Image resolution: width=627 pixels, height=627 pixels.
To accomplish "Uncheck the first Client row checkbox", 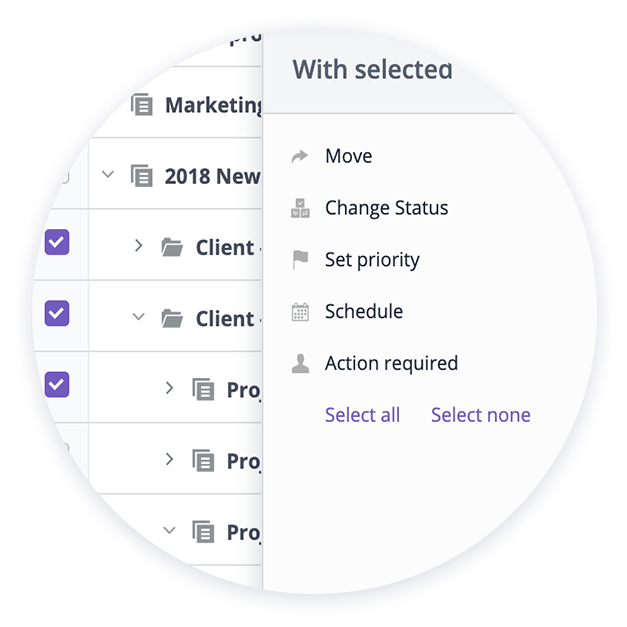I will click(x=57, y=242).
